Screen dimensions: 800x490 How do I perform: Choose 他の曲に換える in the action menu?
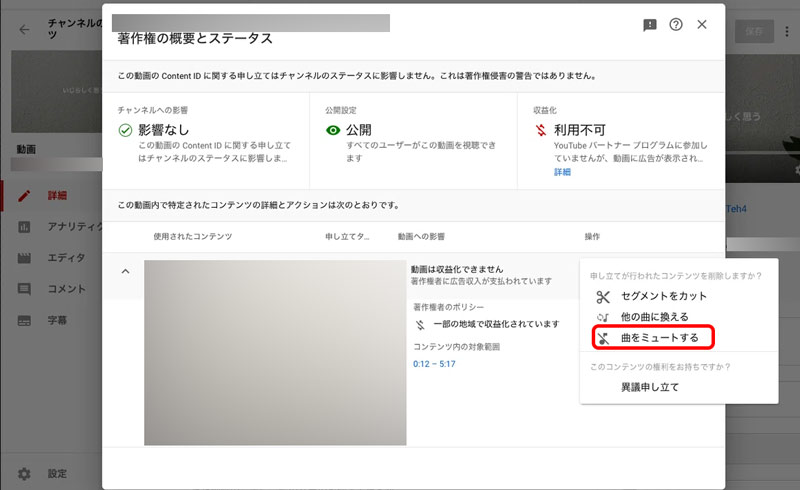coord(655,317)
